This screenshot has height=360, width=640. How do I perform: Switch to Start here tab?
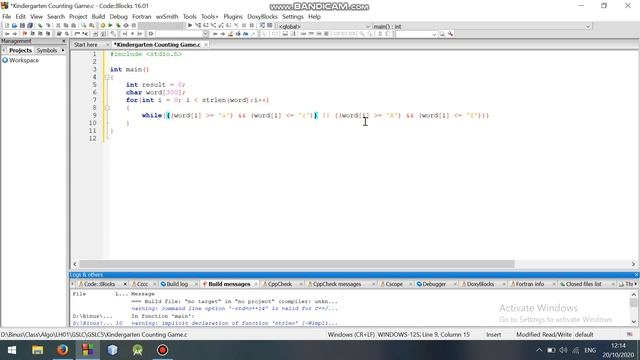(86, 44)
